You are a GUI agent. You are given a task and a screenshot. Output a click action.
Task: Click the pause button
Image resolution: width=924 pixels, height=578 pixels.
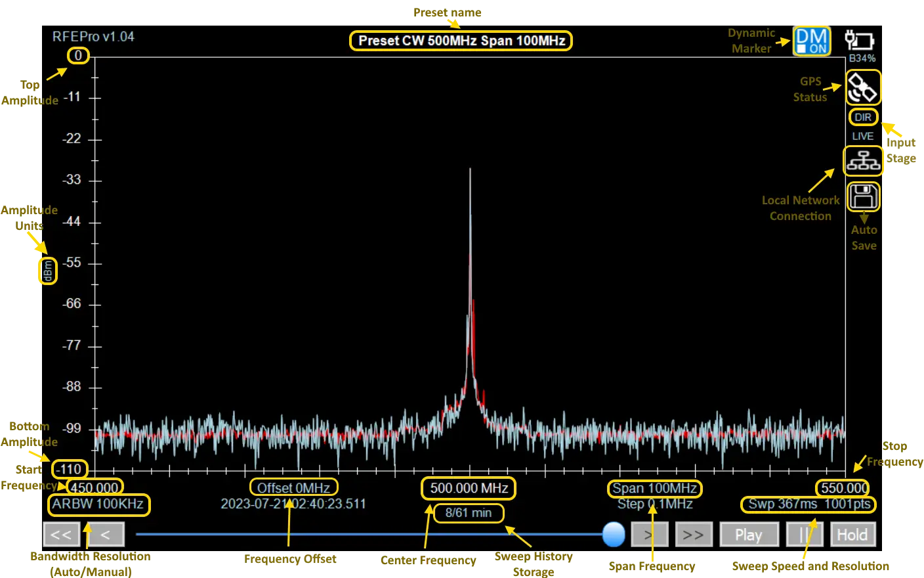click(805, 535)
